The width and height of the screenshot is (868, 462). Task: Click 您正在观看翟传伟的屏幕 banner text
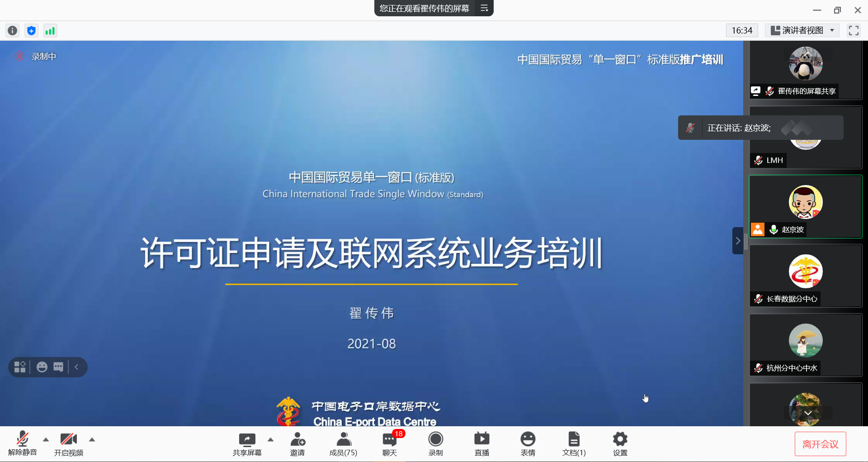point(425,8)
